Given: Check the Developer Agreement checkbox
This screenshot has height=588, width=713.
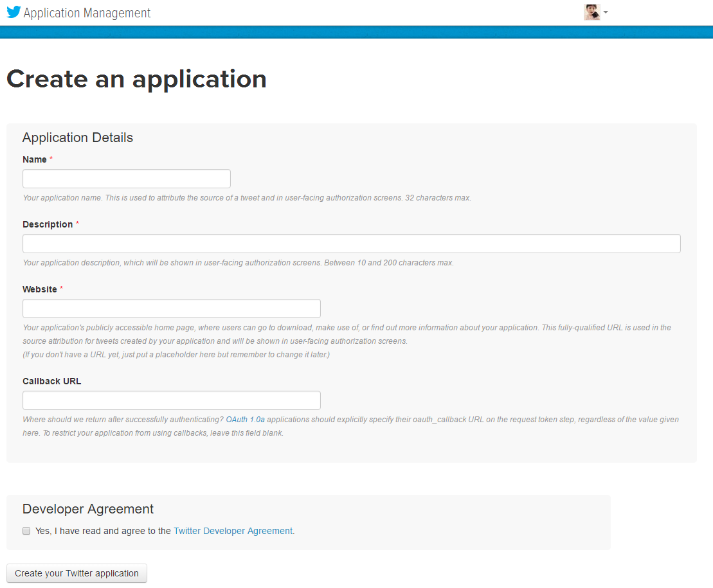Looking at the screenshot, I should click(26, 531).
